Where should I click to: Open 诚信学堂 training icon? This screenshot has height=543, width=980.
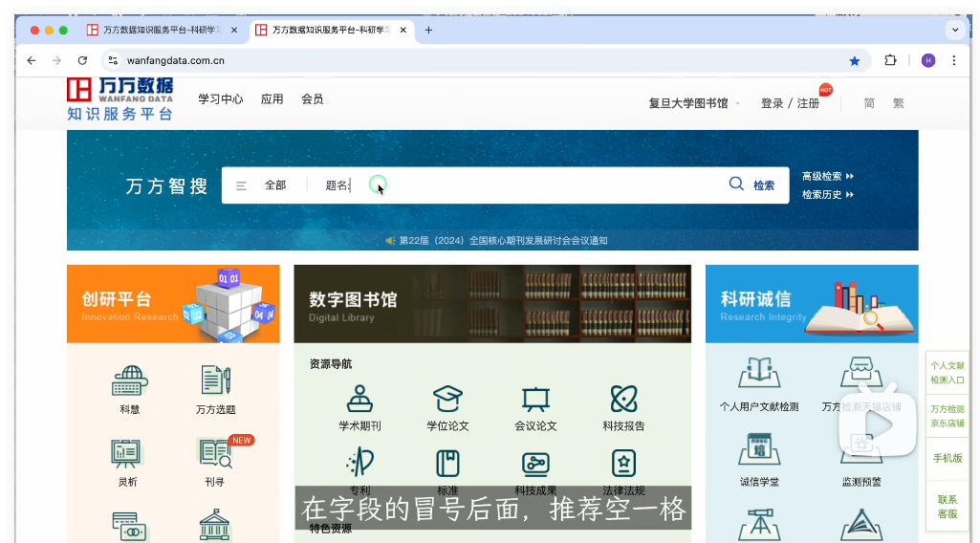[x=759, y=448]
